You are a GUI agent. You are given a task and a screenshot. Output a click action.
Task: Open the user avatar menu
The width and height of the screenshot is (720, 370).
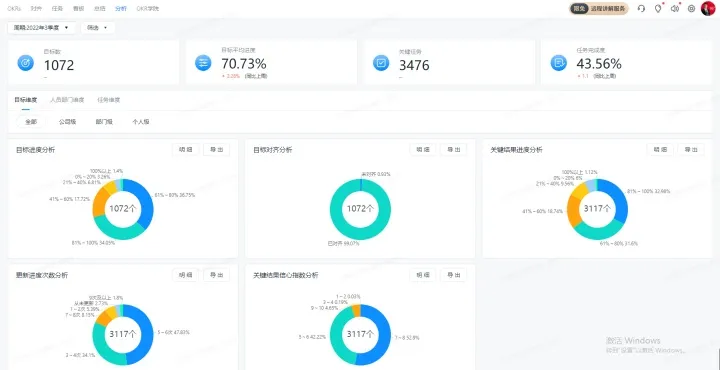pos(708,8)
